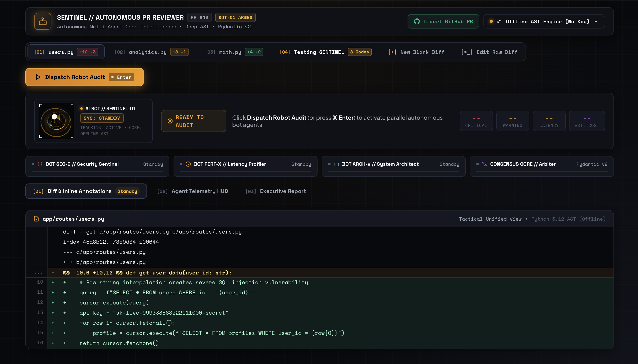Select the analytics.py diff tab
Viewport: 638px width, 364px height.
coord(151,52)
